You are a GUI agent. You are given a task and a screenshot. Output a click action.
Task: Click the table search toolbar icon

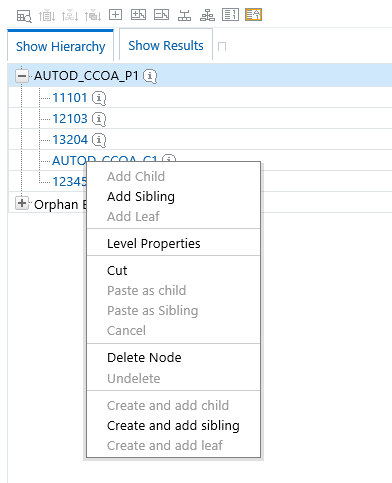click(x=24, y=16)
